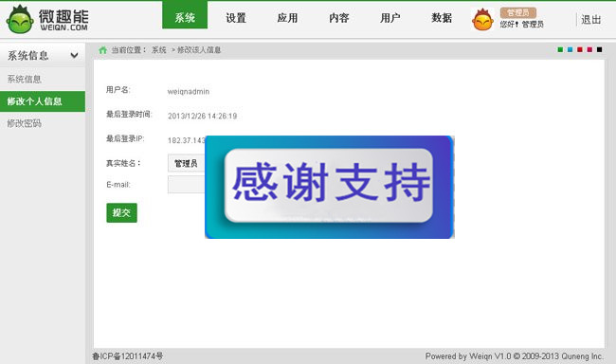Choose the red theme color swatch
The width and height of the screenshot is (616, 364).
[580, 49]
